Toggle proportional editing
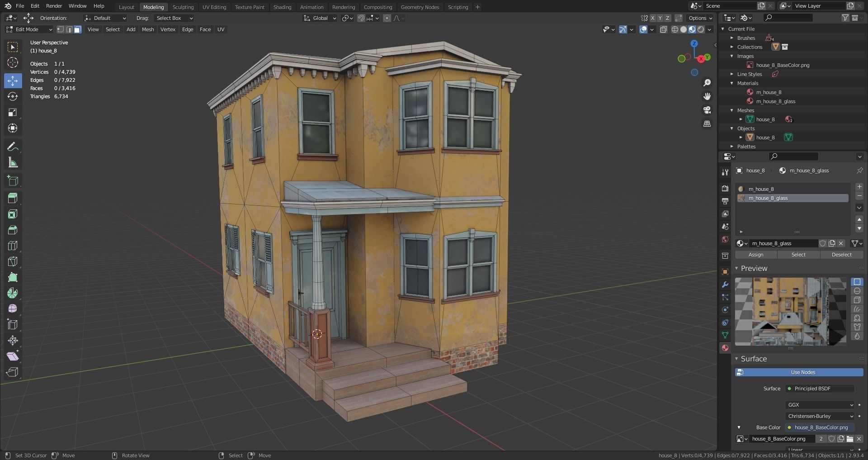868x460 pixels. tap(387, 18)
